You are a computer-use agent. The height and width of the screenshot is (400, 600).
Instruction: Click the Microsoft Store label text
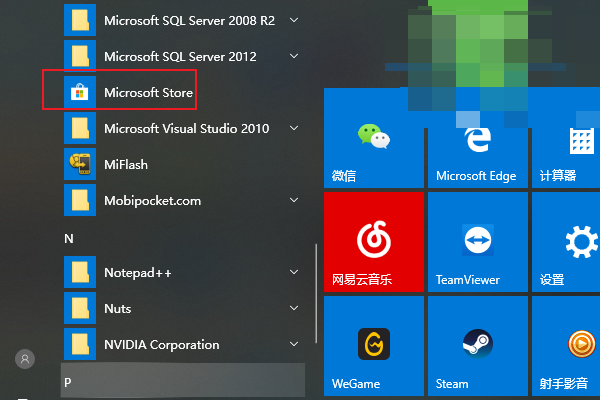(x=148, y=93)
